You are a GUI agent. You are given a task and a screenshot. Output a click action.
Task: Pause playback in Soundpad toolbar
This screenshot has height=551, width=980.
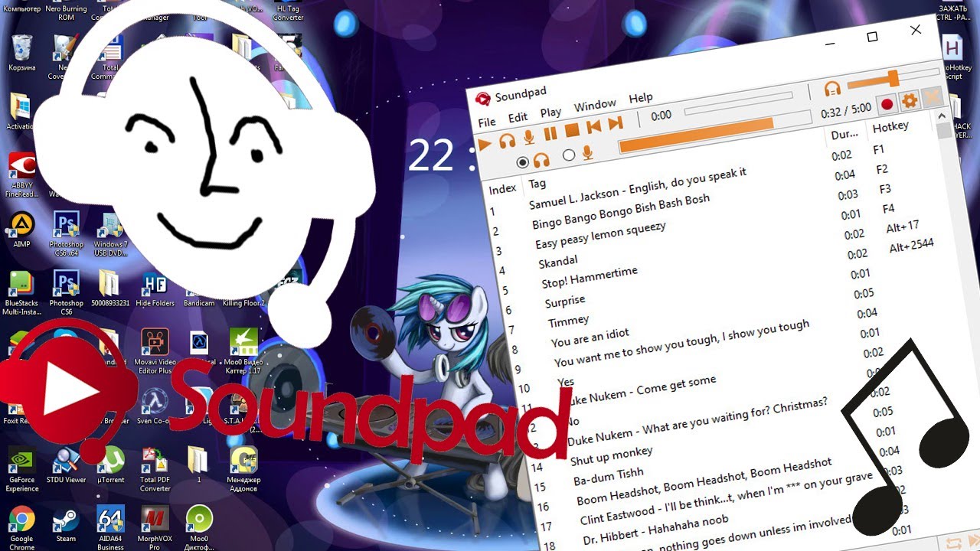[550, 135]
